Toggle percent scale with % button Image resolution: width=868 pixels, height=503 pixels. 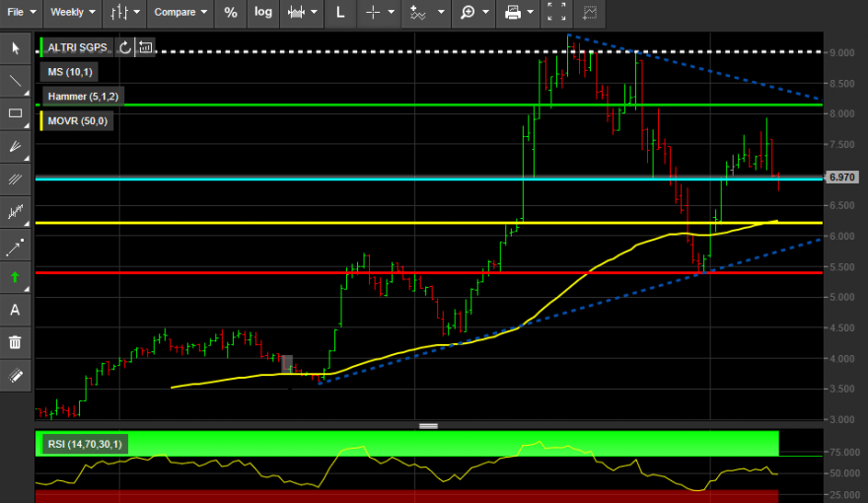click(231, 12)
